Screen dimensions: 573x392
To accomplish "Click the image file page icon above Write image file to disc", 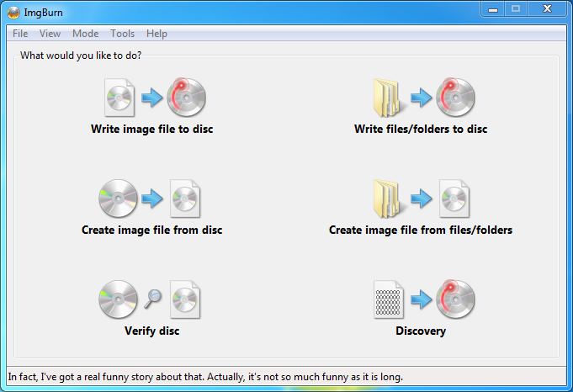I will [x=119, y=98].
